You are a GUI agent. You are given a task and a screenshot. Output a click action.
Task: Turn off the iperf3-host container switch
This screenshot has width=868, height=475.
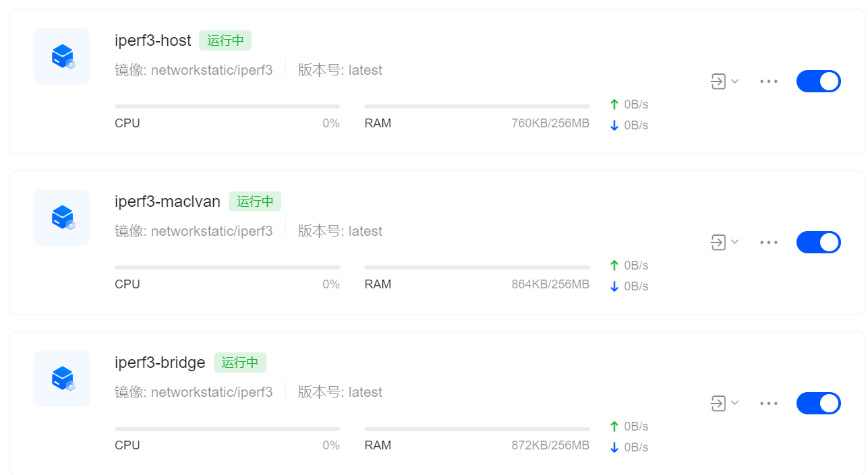pos(819,82)
